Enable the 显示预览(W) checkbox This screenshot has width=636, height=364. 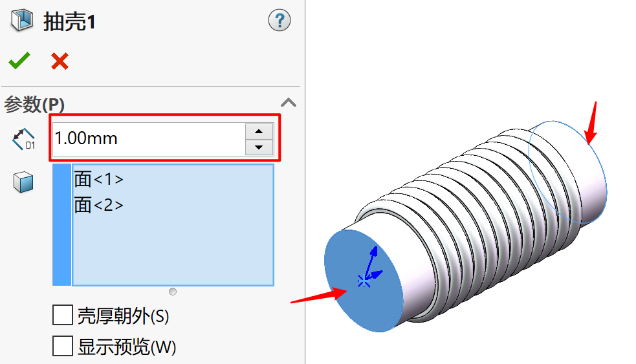pos(63,346)
